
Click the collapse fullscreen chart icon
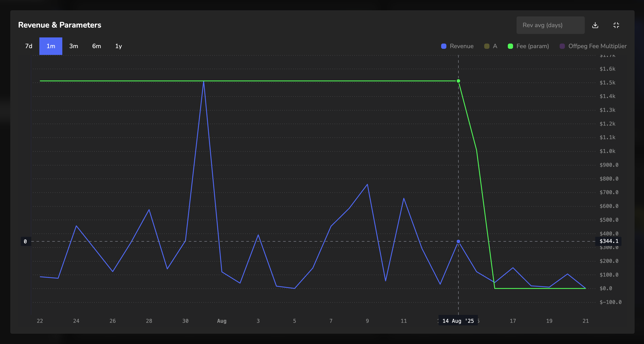[x=616, y=25]
